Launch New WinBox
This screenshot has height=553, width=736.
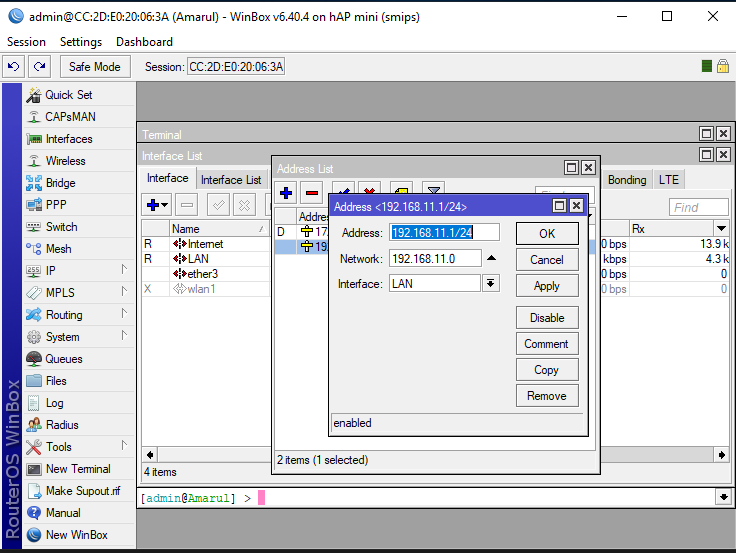pos(79,535)
